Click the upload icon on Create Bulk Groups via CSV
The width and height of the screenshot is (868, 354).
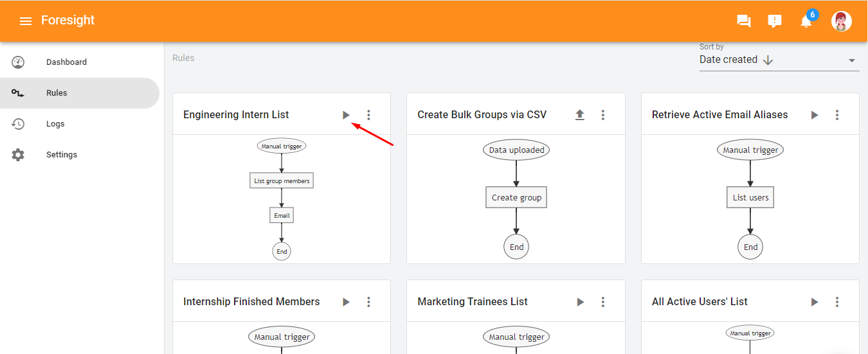point(580,115)
